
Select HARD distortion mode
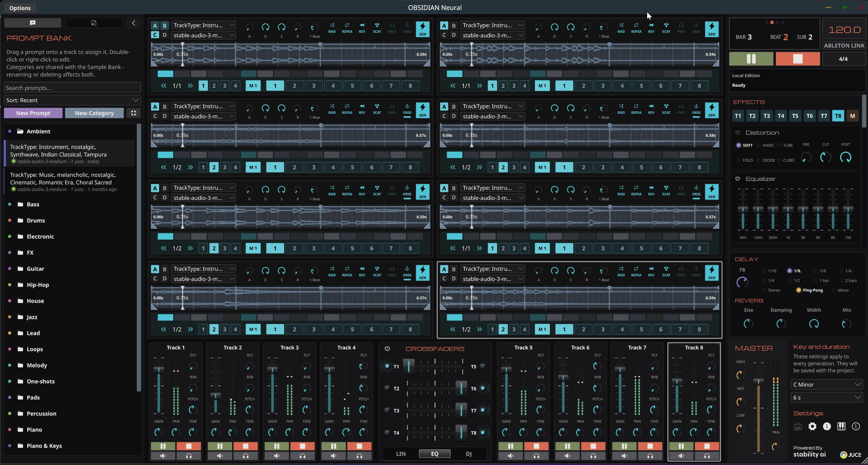pyautogui.click(x=765, y=145)
